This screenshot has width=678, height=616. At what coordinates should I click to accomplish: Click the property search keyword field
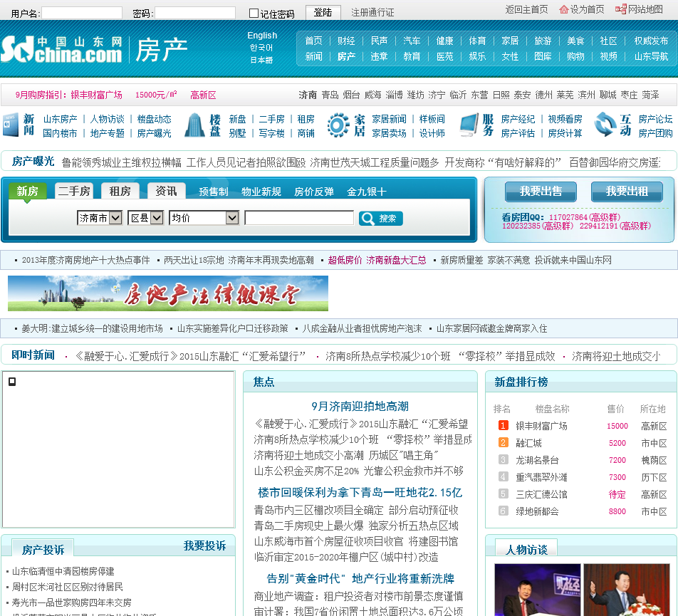point(299,218)
